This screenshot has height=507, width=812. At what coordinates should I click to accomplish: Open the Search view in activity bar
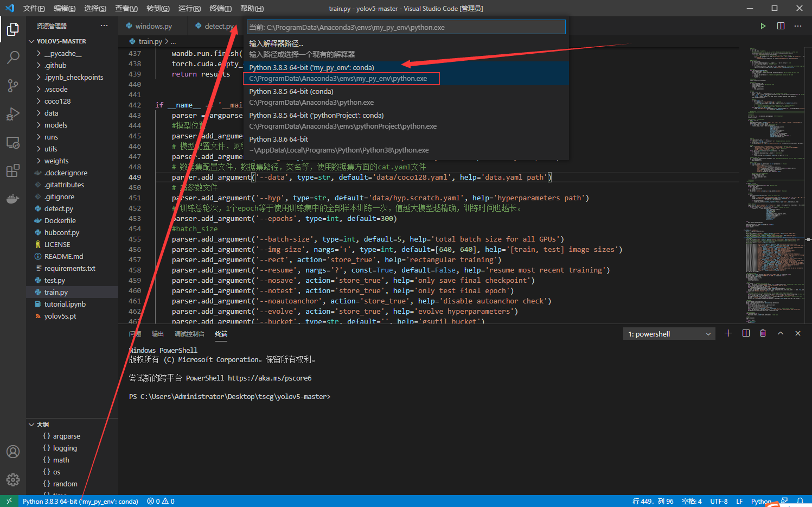[13, 57]
